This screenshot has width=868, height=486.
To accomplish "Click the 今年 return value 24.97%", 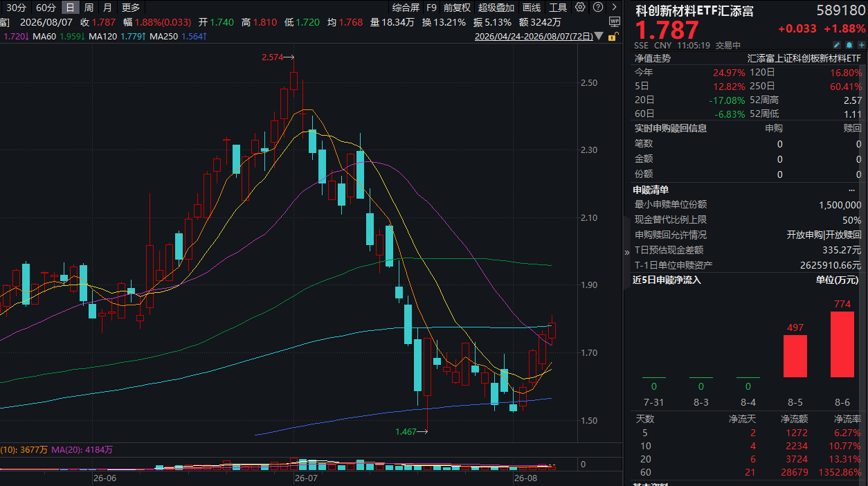I will 729,73.
